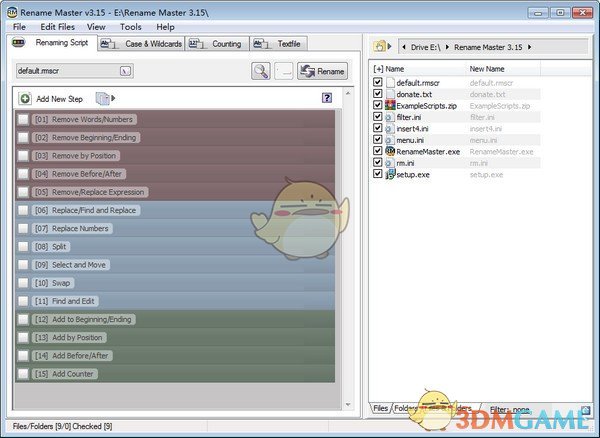Screen dimensions: 600x438
Task: Click the preview magnifier icon
Action: 261,71
